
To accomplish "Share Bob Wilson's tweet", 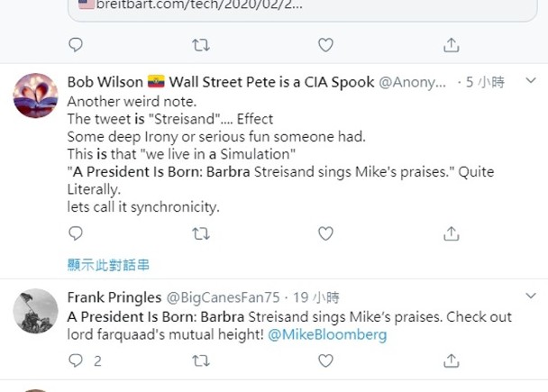I will pos(451,233).
